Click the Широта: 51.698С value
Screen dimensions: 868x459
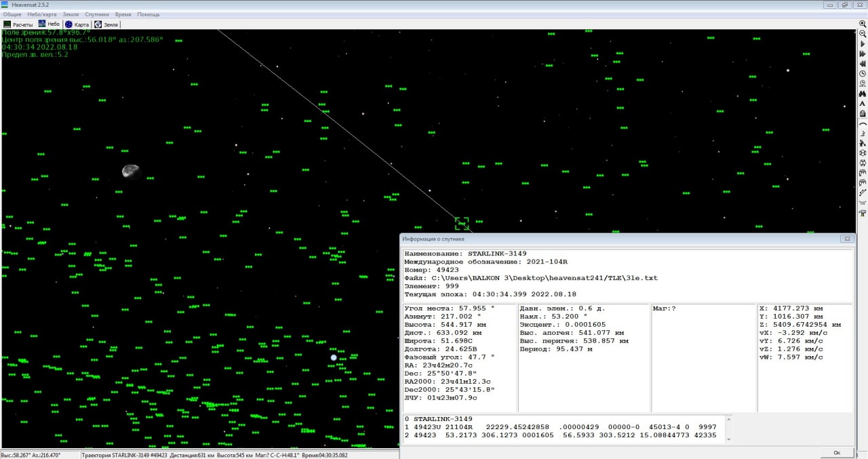[x=438, y=340]
